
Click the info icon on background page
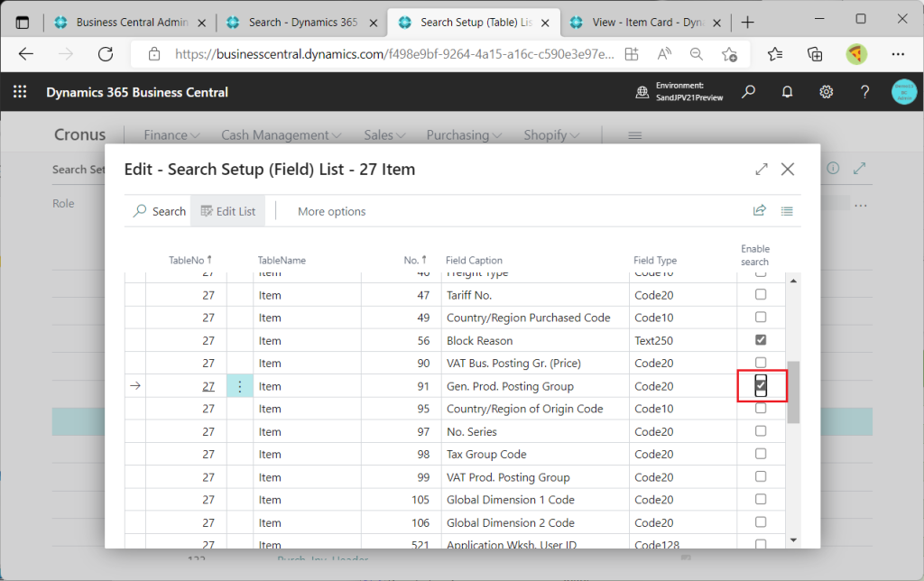coord(833,168)
